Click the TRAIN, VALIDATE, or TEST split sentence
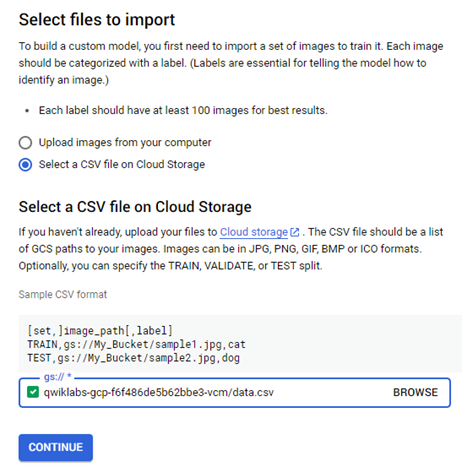462x467 pixels. (x=170, y=266)
